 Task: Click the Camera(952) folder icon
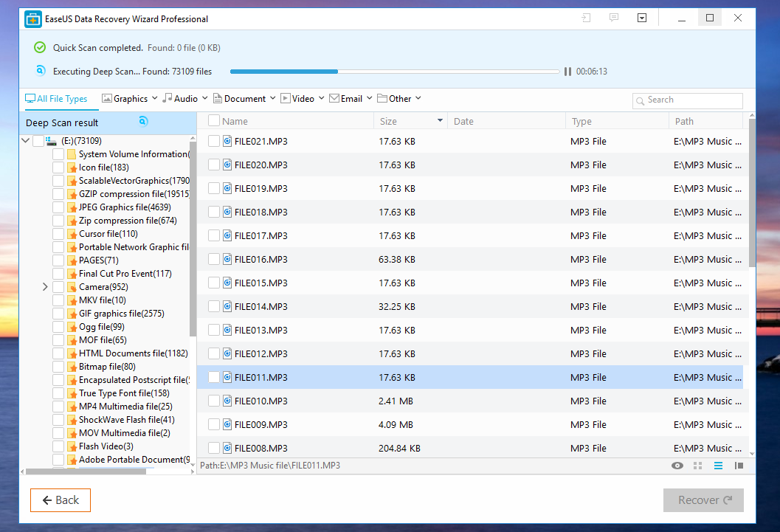(x=72, y=287)
